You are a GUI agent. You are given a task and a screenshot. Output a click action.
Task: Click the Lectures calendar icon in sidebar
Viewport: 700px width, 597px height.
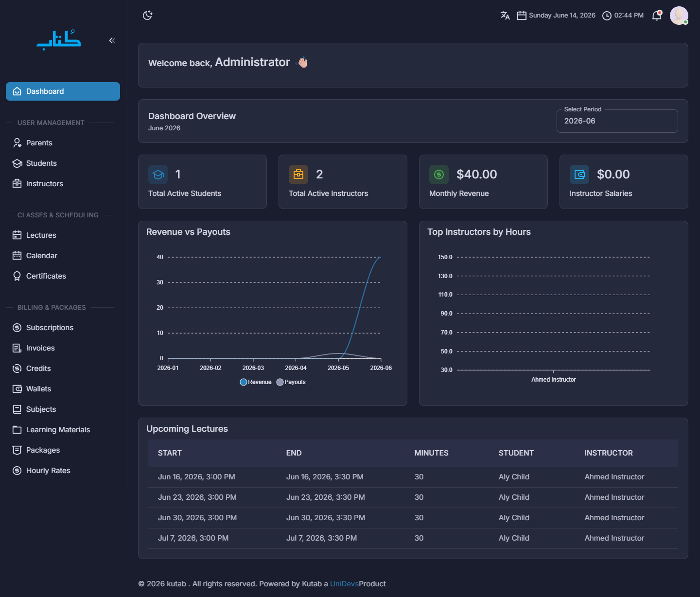click(17, 235)
